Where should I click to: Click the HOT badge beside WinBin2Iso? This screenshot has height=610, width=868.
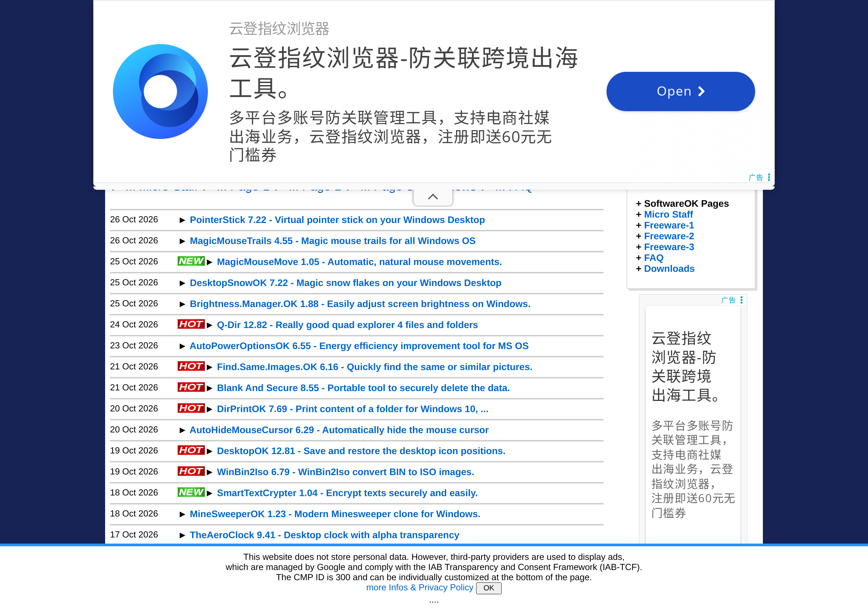[x=191, y=471]
